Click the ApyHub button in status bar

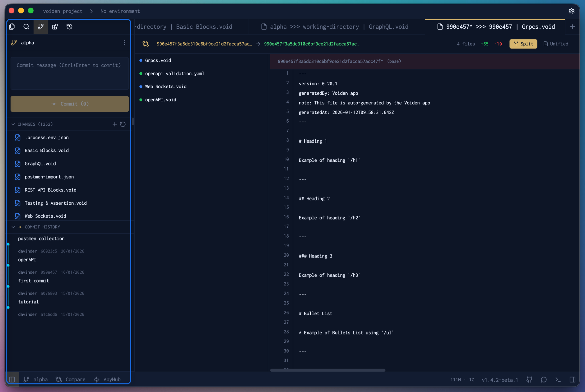coord(107,379)
